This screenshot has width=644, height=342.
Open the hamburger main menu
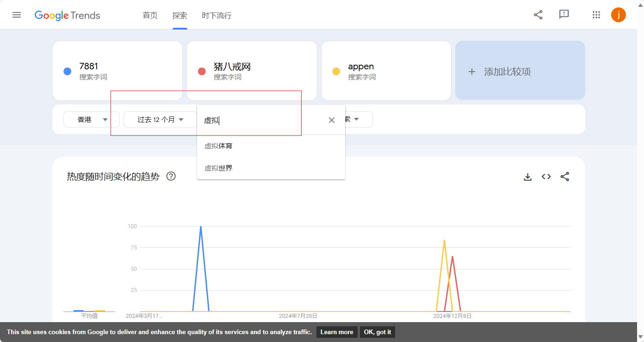click(x=17, y=15)
